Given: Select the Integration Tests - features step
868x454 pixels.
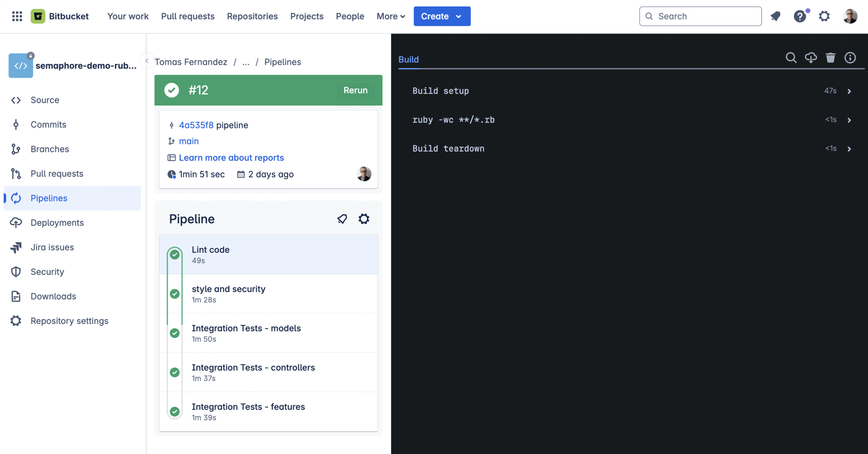Looking at the screenshot, I should [x=268, y=412].
